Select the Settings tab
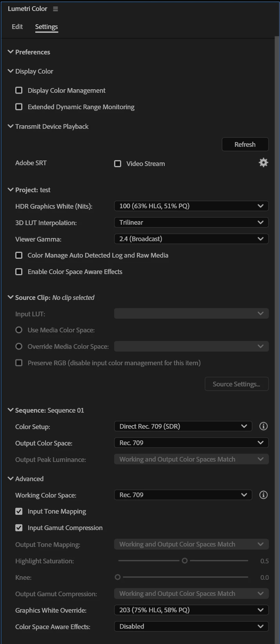Screen dimensions: 280x644 point(46,27)
